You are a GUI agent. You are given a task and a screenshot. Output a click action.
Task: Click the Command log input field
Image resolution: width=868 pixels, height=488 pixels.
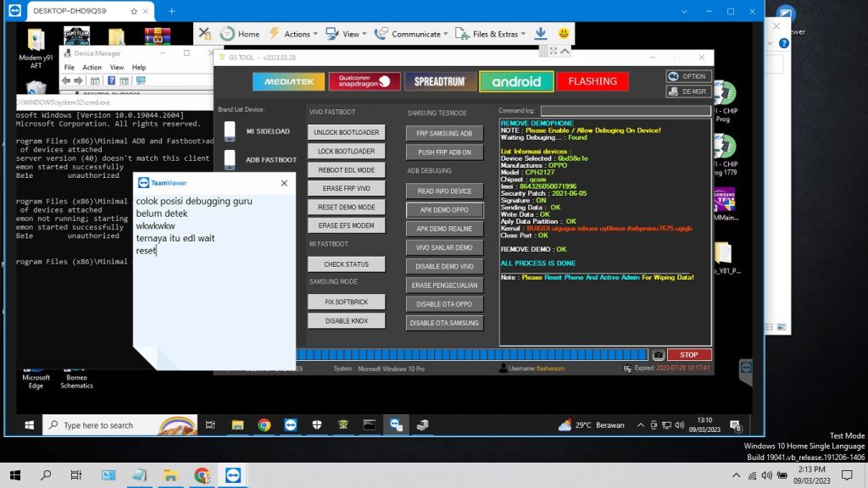pos(626,111)
